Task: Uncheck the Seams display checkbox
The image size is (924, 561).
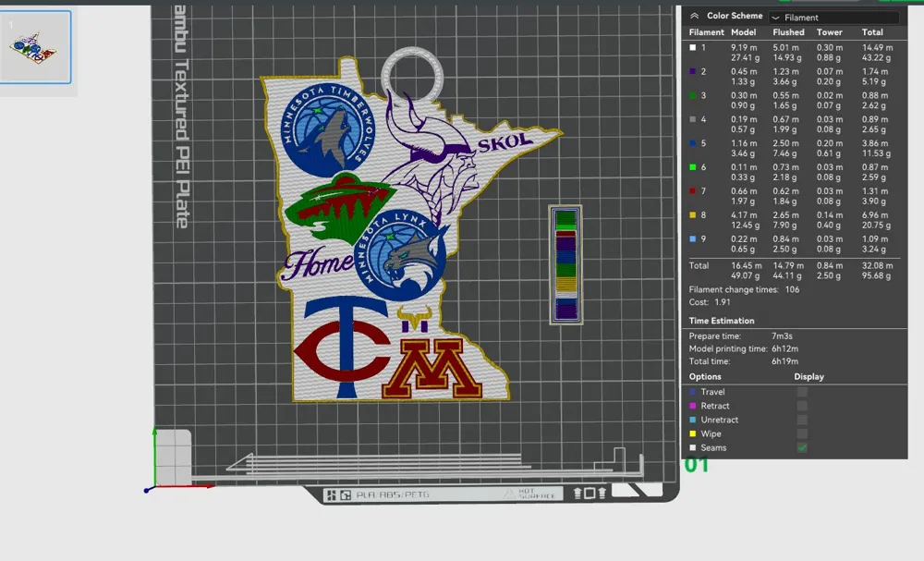Action: (802, 448)
